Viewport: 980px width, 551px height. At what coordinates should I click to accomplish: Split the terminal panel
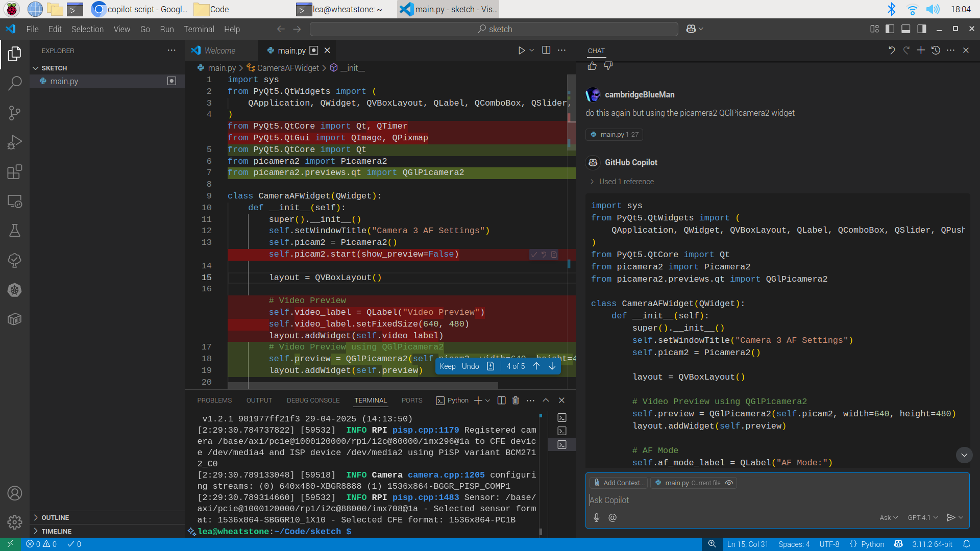tap(501, 400)
